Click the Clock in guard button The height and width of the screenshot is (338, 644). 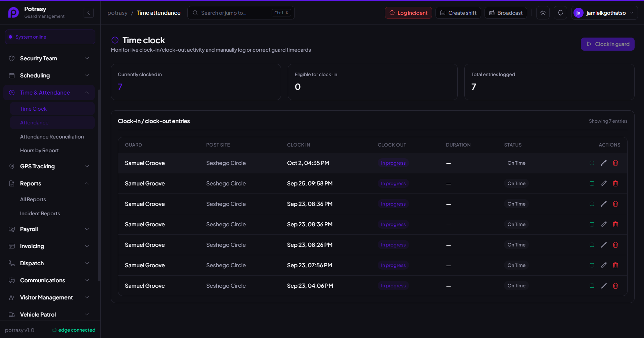[607, 44]
